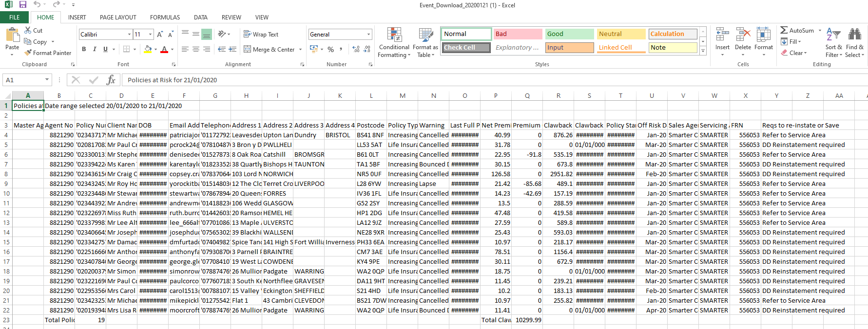Click the Percent Style icon
This screenshot has height=329, width=868.
[330, 49]
